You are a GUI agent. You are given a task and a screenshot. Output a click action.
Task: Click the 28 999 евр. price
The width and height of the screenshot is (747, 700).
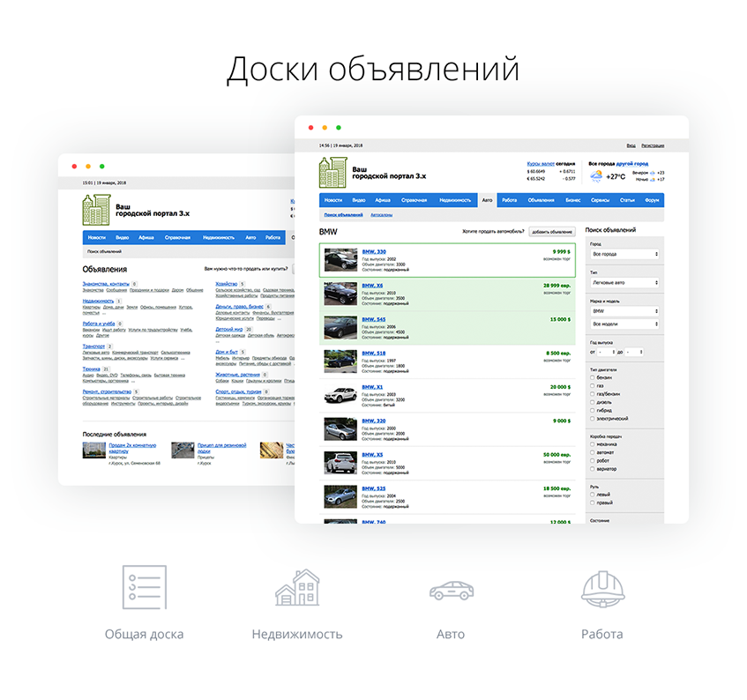coord(557,286)
